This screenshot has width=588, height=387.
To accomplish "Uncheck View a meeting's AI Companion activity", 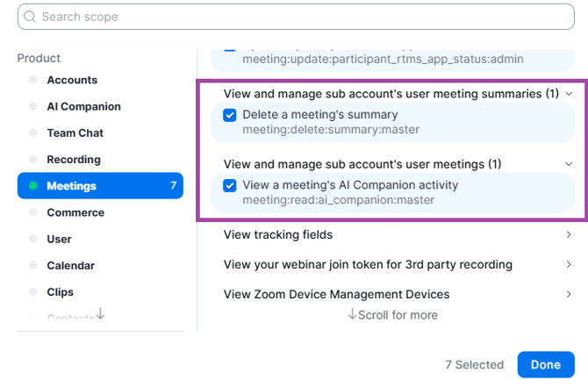I will coord(230,185).
